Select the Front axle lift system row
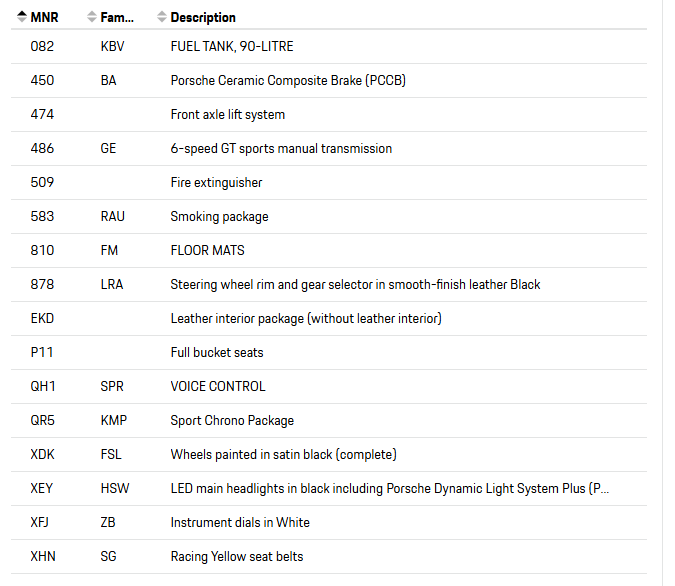The width and height of the screenshot is (675, 586). tap(329, 115)
